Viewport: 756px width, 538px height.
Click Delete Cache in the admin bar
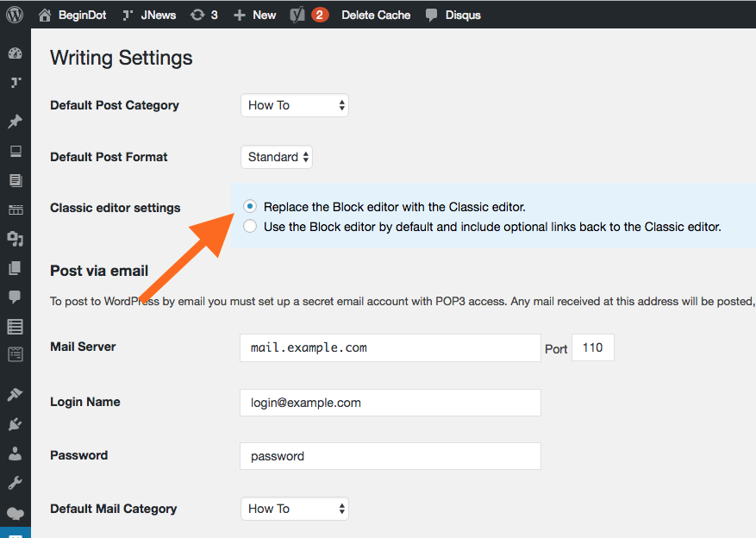[376, 15]
